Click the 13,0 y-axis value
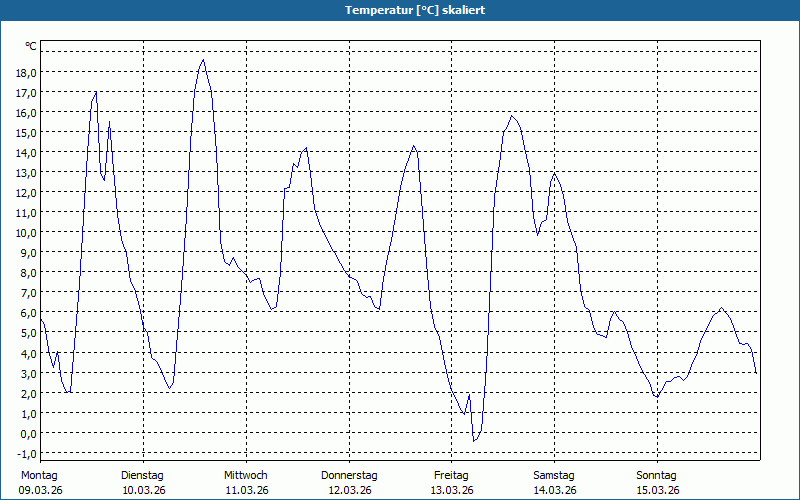Viewport: 800px width, 500px height. [x=26, y=173]
